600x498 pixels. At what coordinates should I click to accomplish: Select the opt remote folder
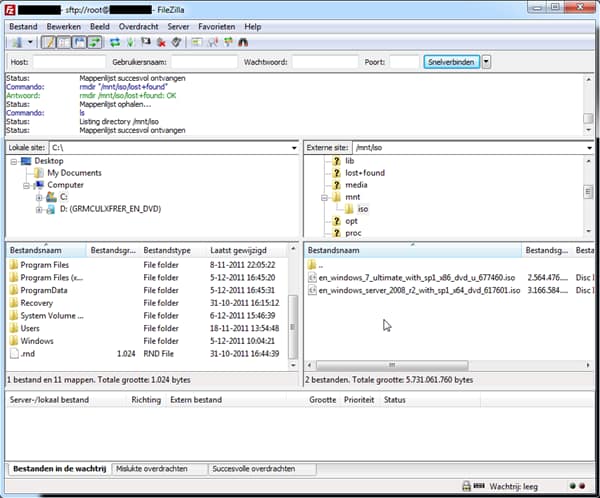pyautogui.click(x=351, y=221)
